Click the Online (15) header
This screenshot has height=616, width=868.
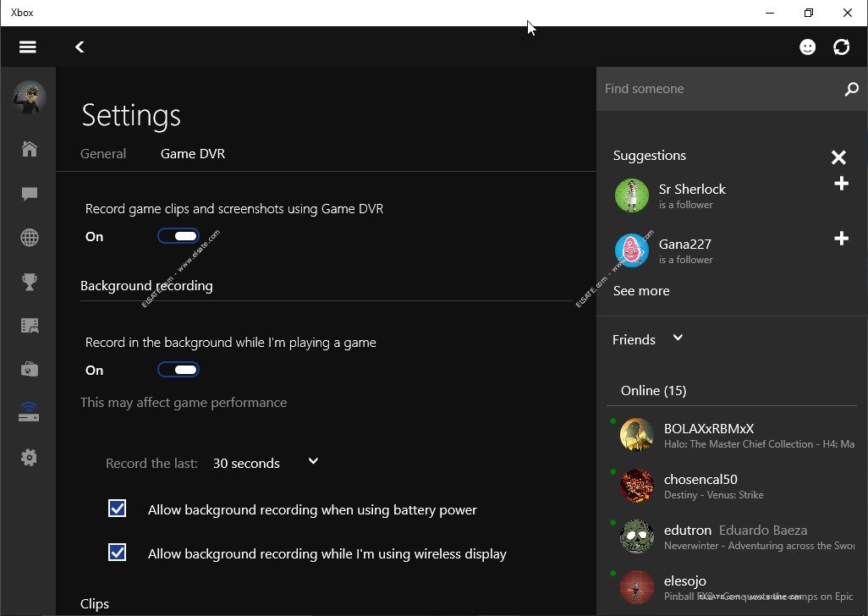[x=653, y=391]
